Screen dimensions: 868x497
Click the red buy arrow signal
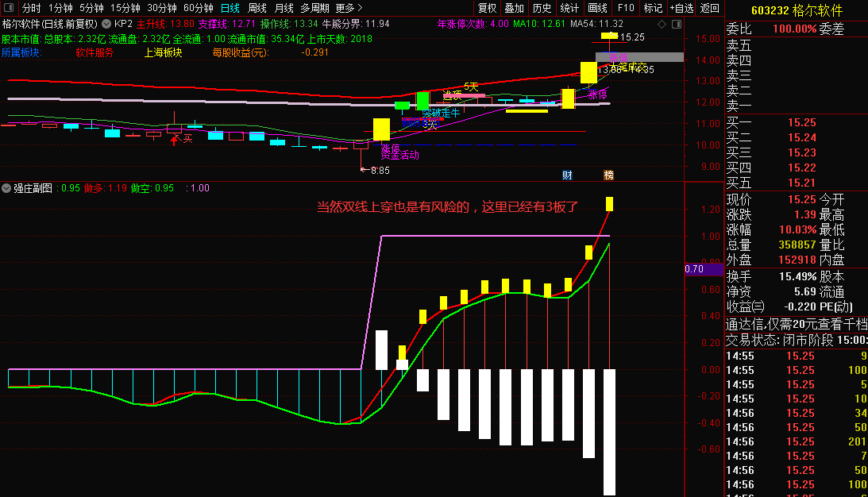pyautogui.click(x=175, y=140)
